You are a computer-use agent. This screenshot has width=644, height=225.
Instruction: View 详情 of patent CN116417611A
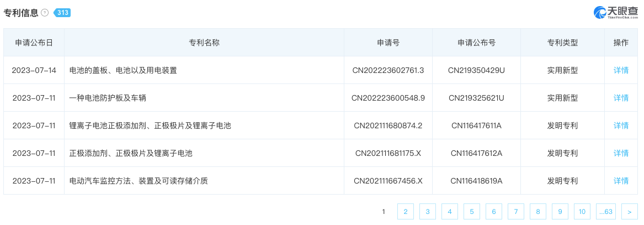(621, 125)
